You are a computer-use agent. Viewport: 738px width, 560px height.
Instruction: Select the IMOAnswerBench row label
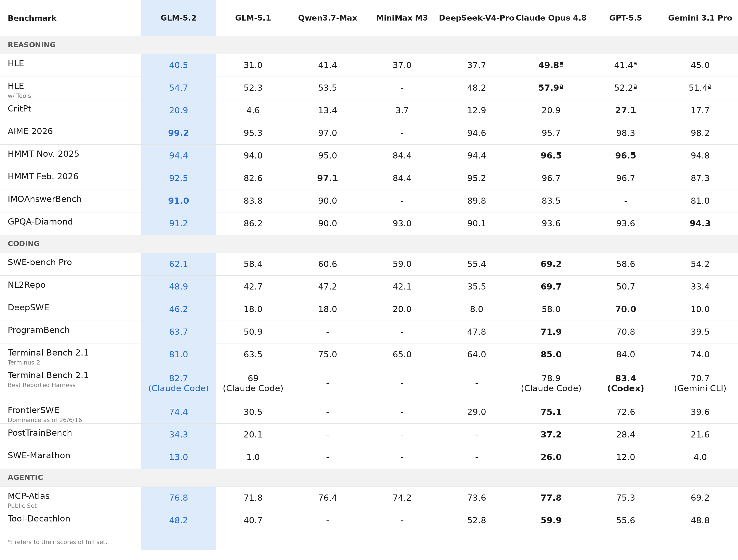(45, 199)
